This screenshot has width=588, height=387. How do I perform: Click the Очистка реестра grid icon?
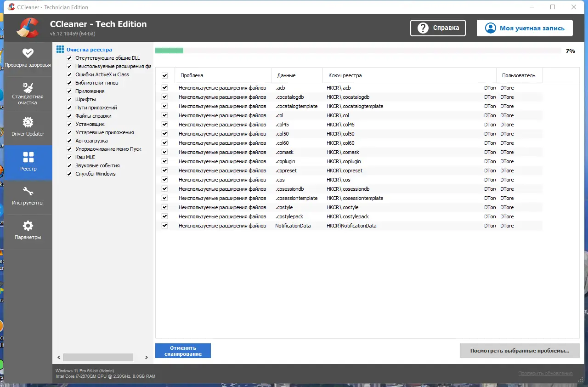coord(60,49)
